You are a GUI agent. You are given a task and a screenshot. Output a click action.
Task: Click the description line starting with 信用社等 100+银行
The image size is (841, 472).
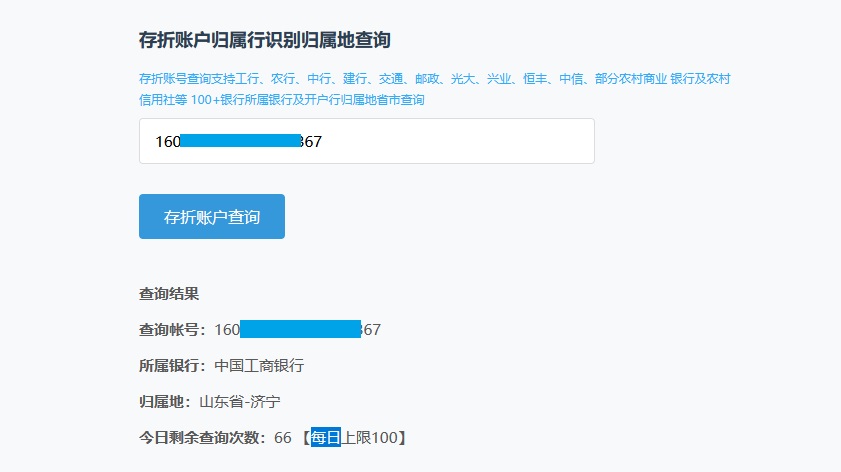[x=282, y=100]
